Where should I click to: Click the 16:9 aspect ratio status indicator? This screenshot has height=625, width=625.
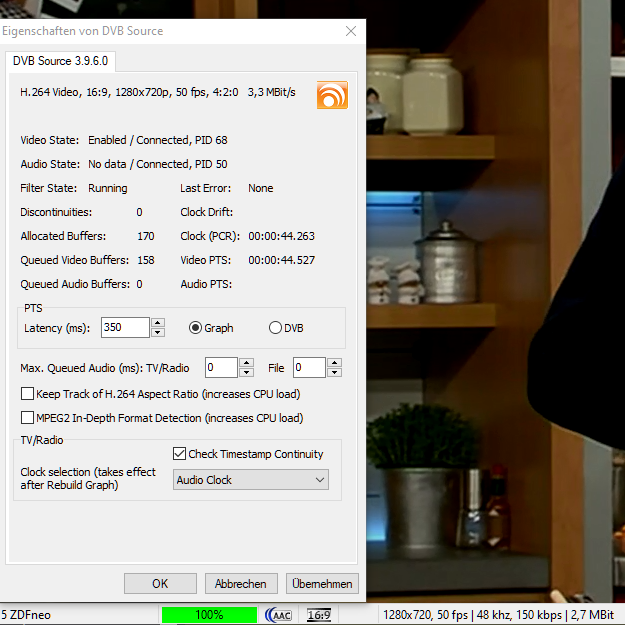tap(319, 615)
